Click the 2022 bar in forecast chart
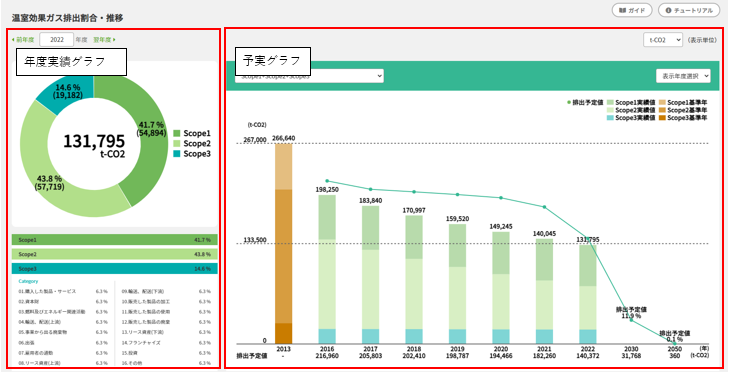The width and height of the screenshot is (730, 373). coord(588,294)
